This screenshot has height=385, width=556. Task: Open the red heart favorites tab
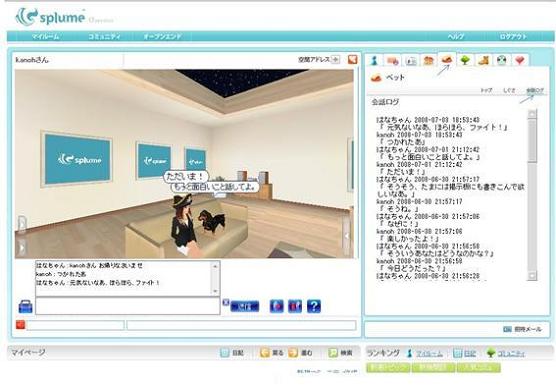click(520, 60)
